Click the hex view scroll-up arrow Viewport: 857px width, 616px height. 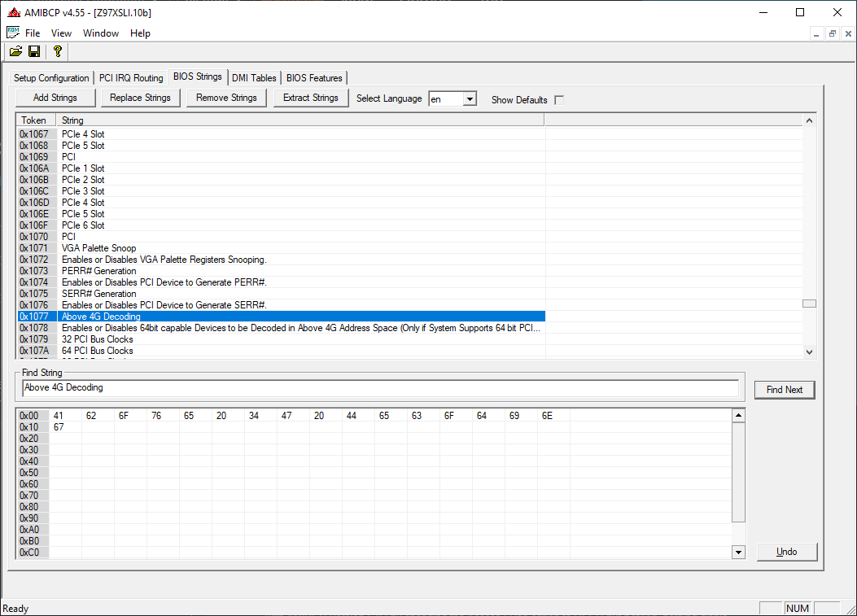[738, 416]
